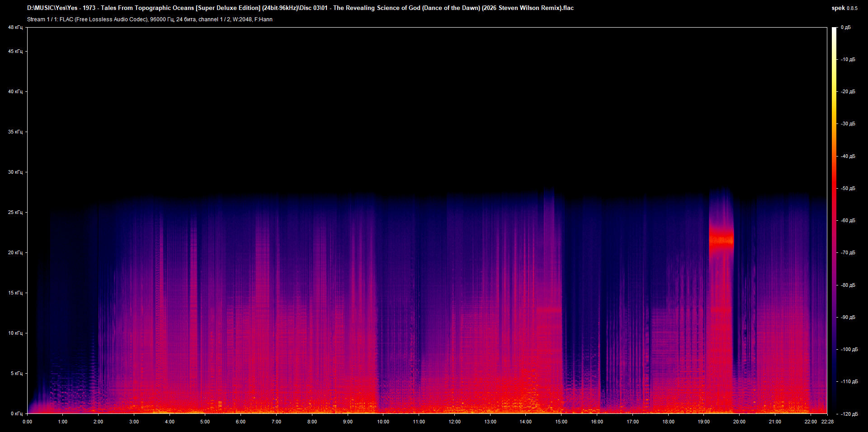Viewport: 868px width, 432px height.
Task: Click the 15 кГц frequency label
Action: click(x=15, y=293)
